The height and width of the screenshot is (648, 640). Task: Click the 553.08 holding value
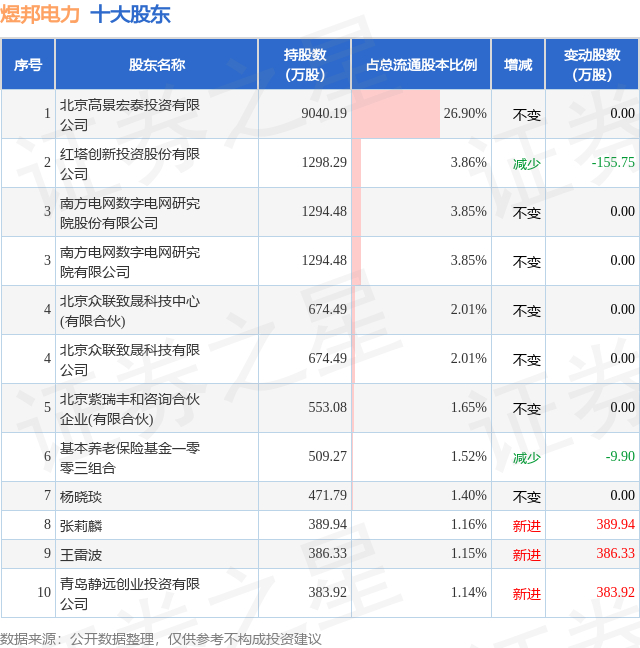[327, 407]
